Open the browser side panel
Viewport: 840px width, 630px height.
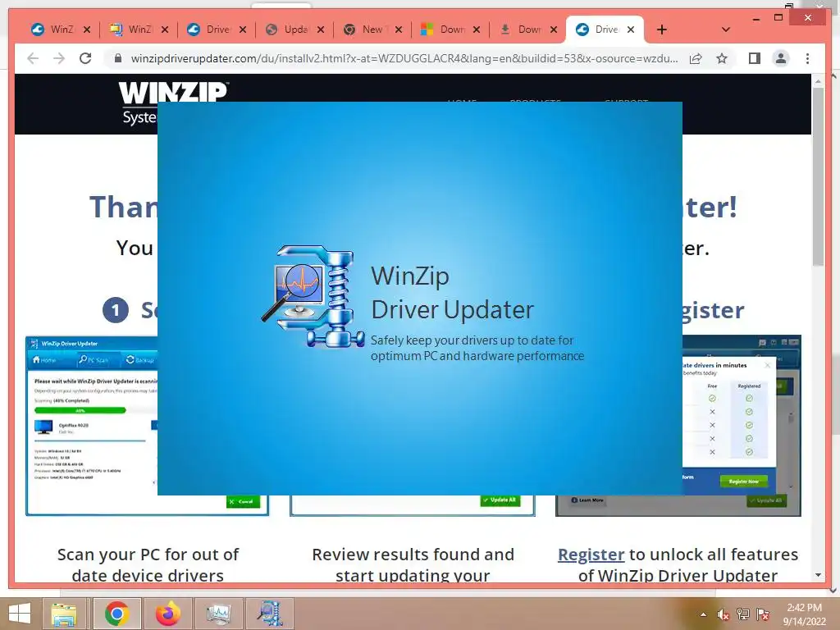755,58
